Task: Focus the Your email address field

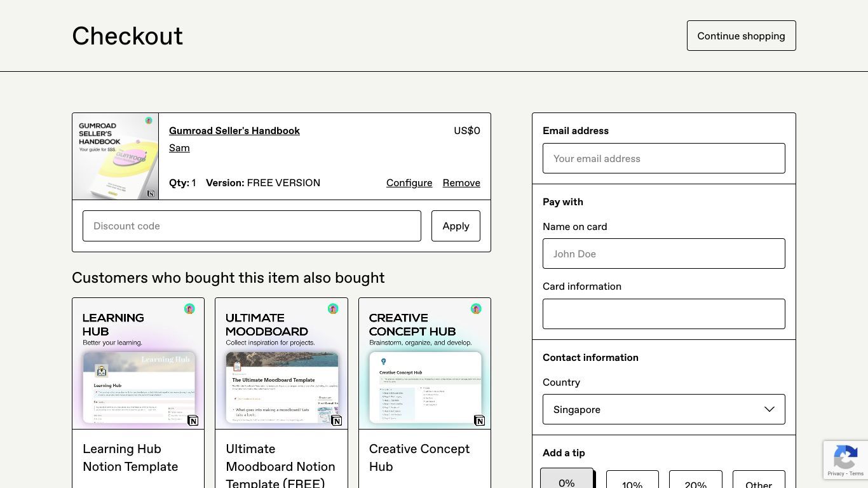Action: 664,158
